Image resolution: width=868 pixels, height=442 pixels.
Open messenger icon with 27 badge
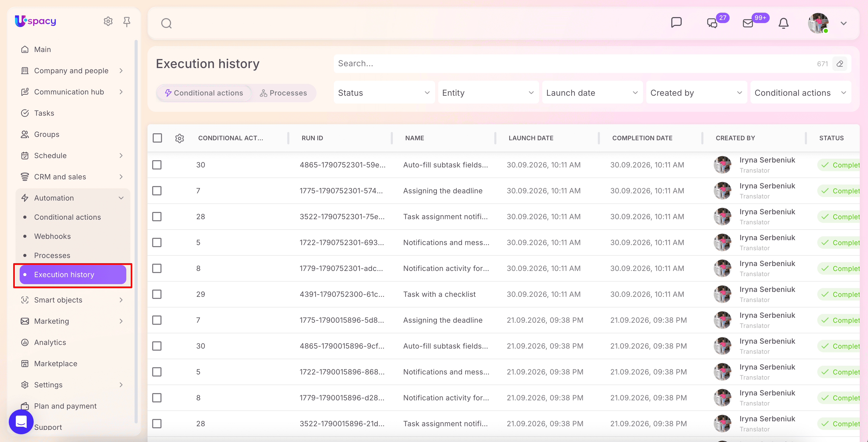[712, 23]
